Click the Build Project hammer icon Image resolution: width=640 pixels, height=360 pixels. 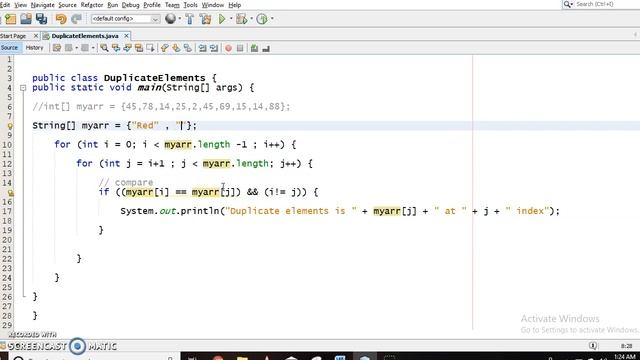189,19
